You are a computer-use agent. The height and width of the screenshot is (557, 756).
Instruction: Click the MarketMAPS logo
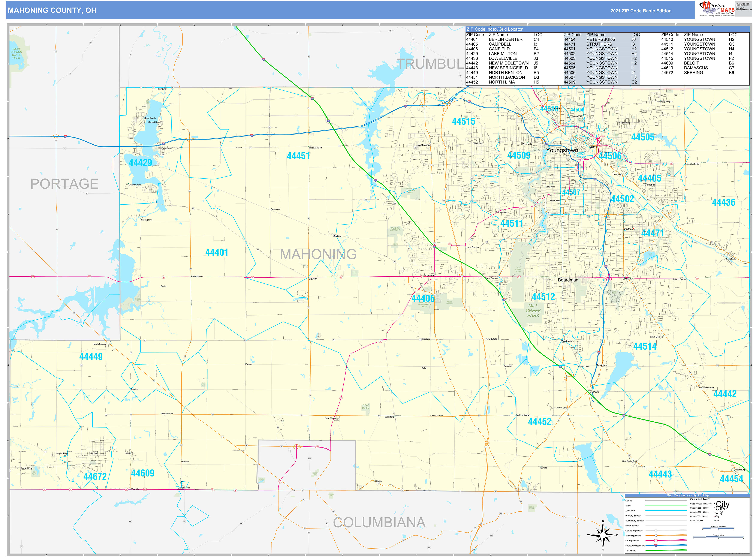(x=717, y=9)
